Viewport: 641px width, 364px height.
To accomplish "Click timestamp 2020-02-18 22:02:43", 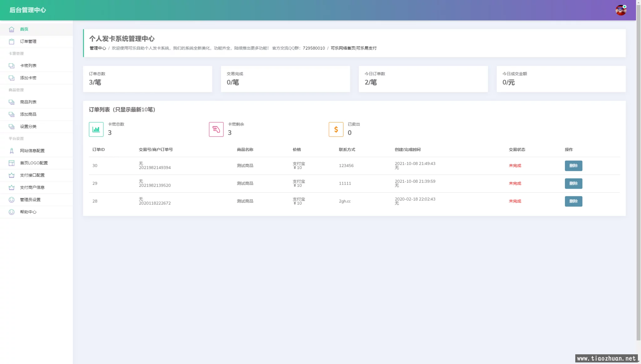I will (415, 199).
